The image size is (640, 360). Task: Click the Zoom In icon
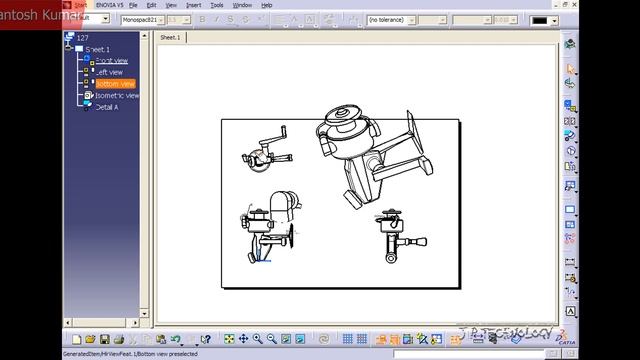[x=258, y=339]
